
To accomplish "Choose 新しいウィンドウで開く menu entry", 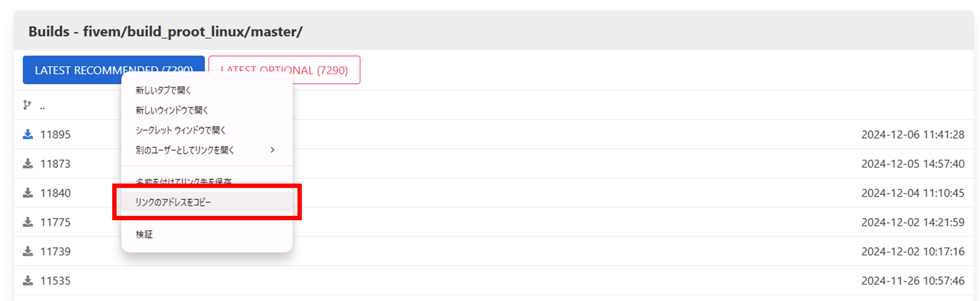I will click(171, 110).
